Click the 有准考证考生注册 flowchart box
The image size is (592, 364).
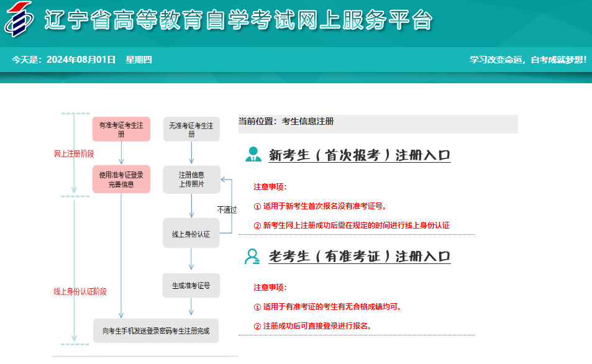click(x=121, y=129)
